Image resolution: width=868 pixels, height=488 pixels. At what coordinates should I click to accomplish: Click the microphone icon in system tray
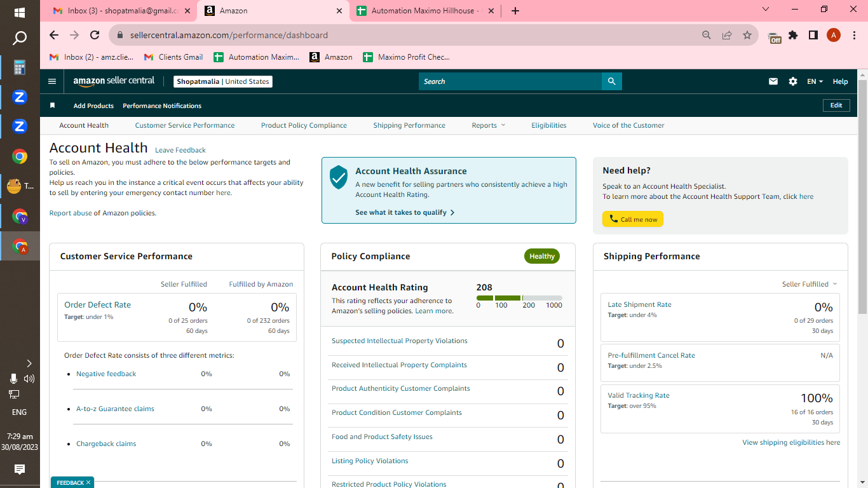tap(13, 379)
